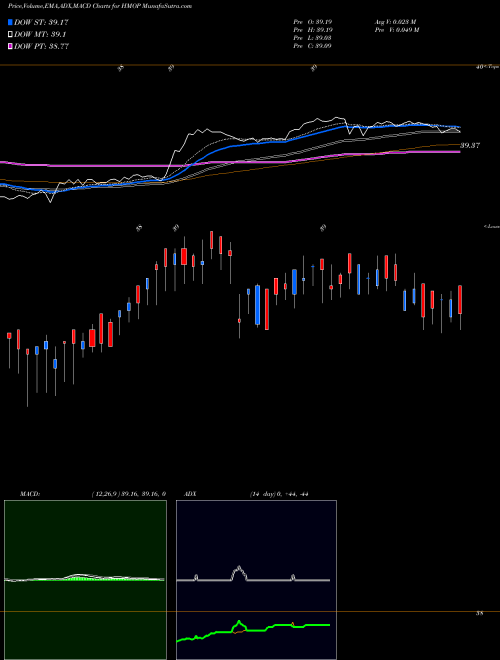Open the green MACD indicator chart

(x=85, y=580)
